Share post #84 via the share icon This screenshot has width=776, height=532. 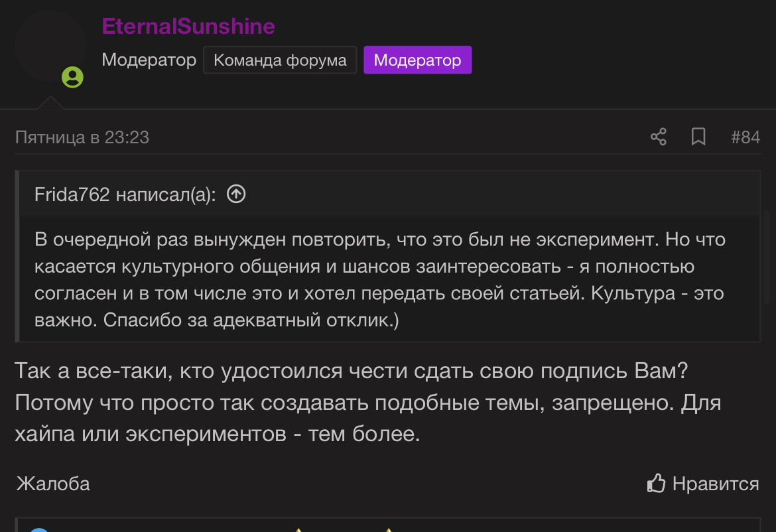tap(658, 137)
